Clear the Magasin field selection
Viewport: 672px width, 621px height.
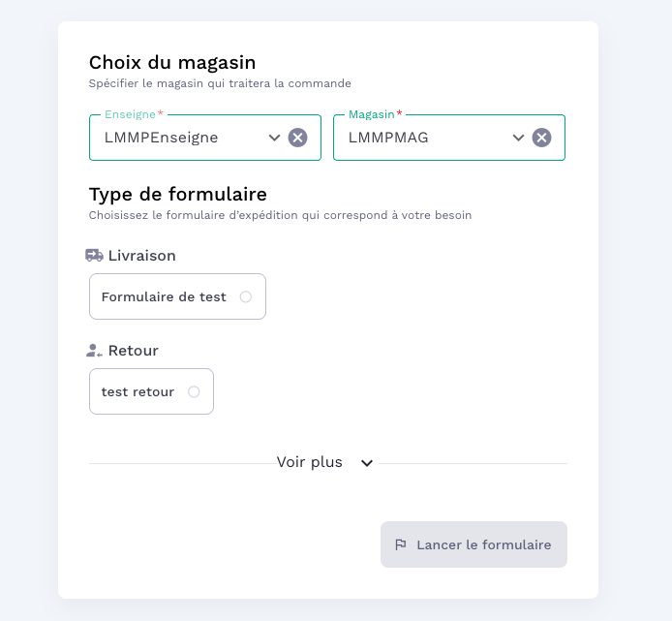(x=542, y=138)
